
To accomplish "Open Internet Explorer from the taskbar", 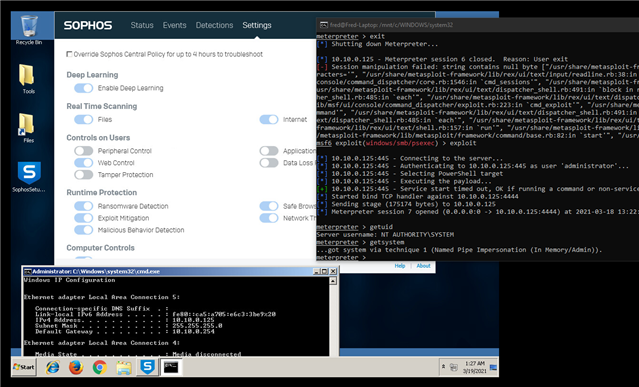I will [53, 367].
